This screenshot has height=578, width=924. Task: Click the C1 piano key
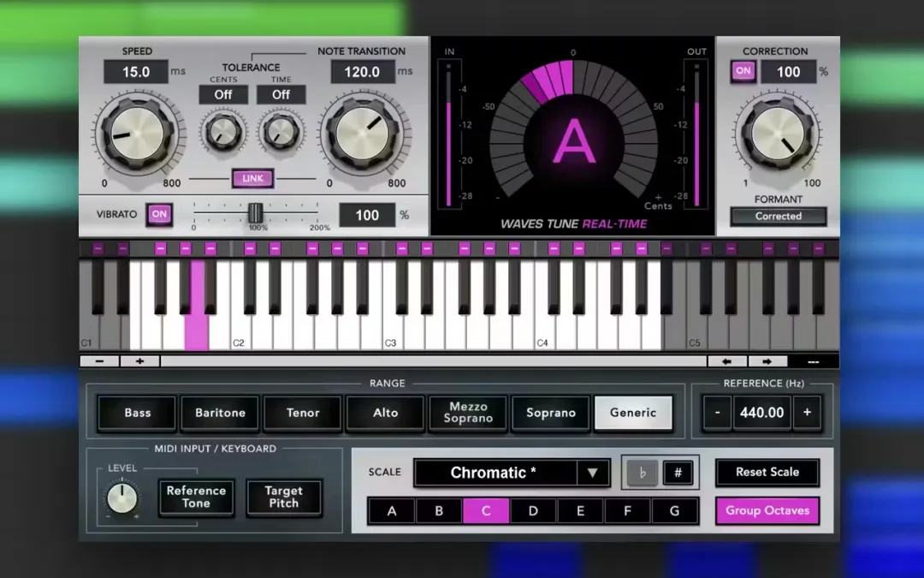[87, 333]
